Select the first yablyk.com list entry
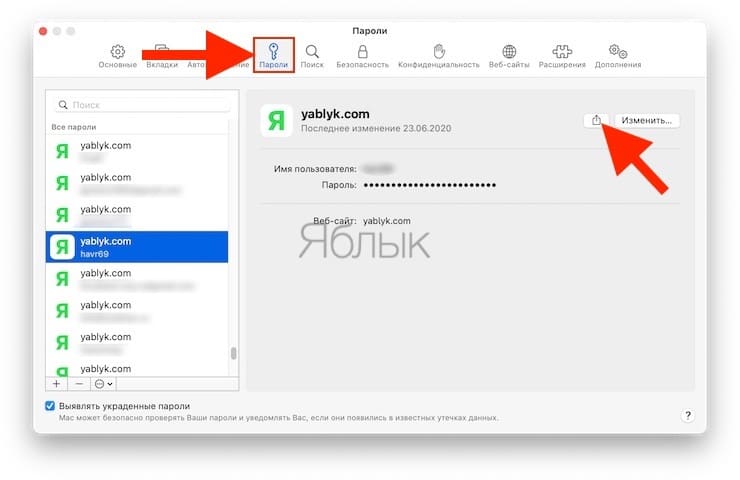The width and height of the screenshot is (740, 480). pos(137,151)
